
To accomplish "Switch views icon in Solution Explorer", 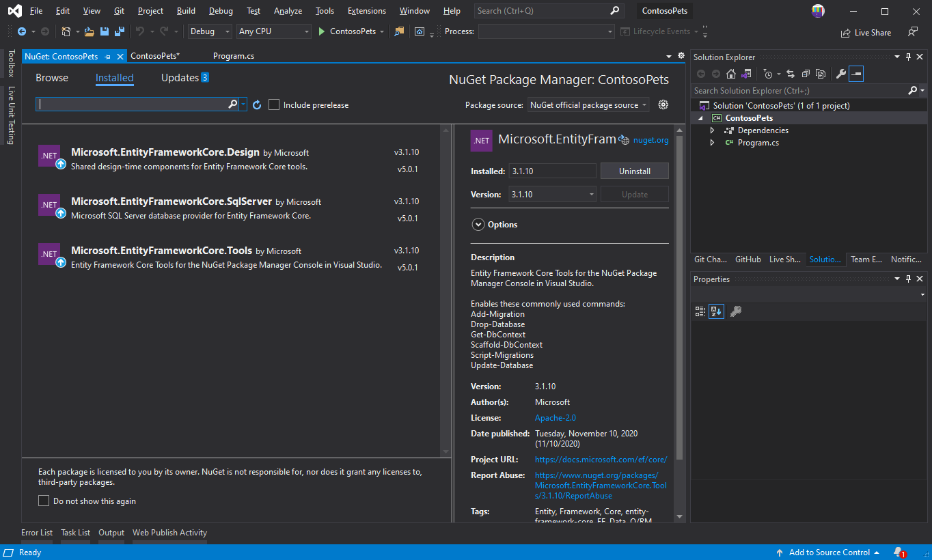I will click(747, 74).
